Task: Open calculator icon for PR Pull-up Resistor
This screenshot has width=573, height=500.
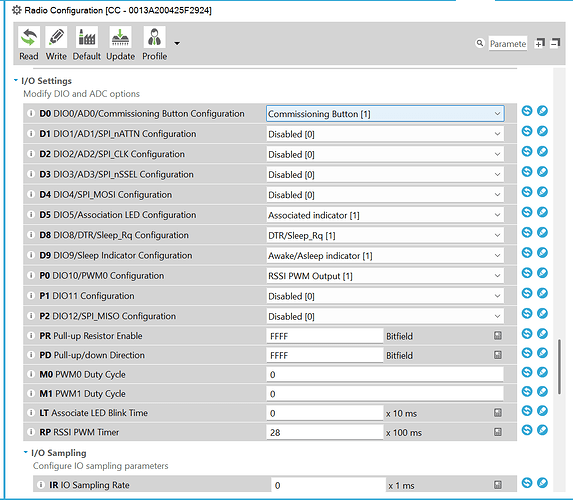Action: (498, 336)
